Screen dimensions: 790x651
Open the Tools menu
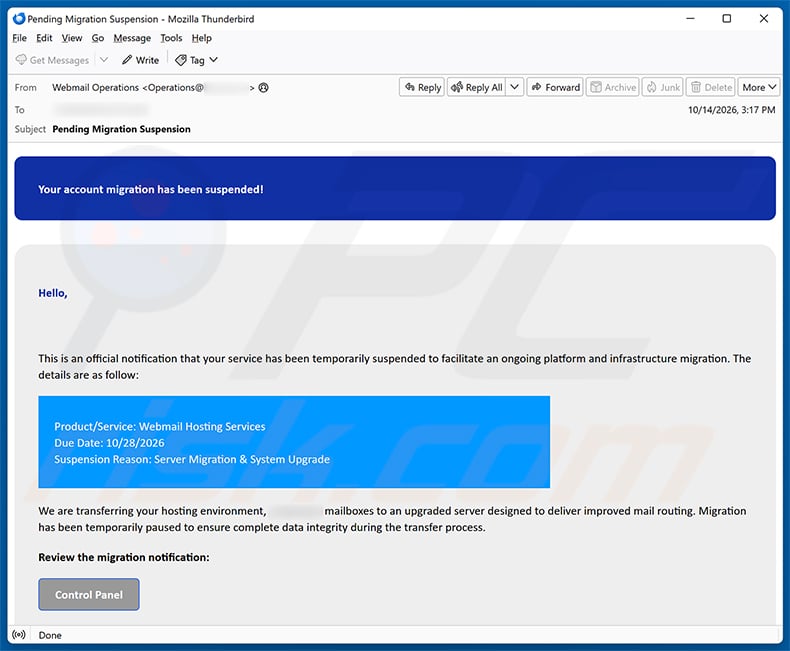171,38
